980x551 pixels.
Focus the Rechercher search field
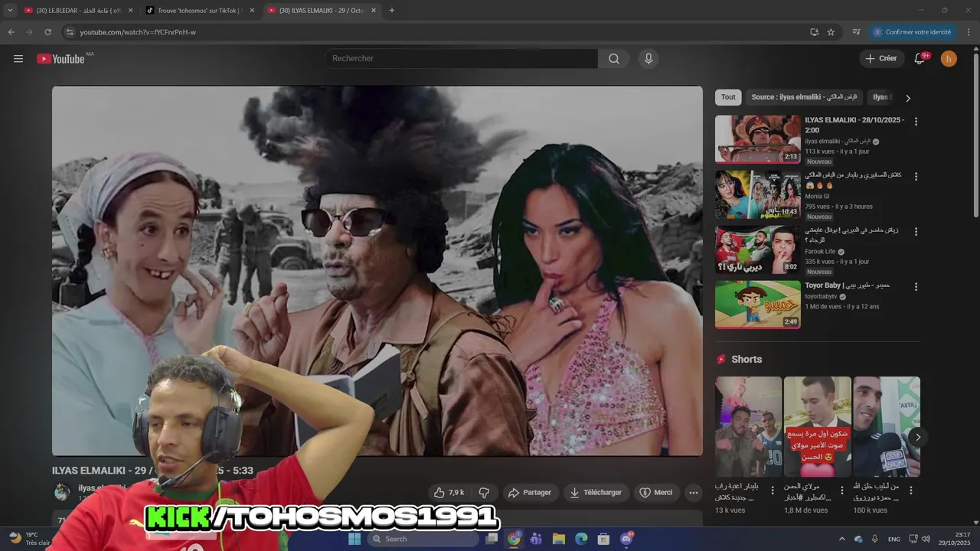pyautogui.click(x=461, y=59)
